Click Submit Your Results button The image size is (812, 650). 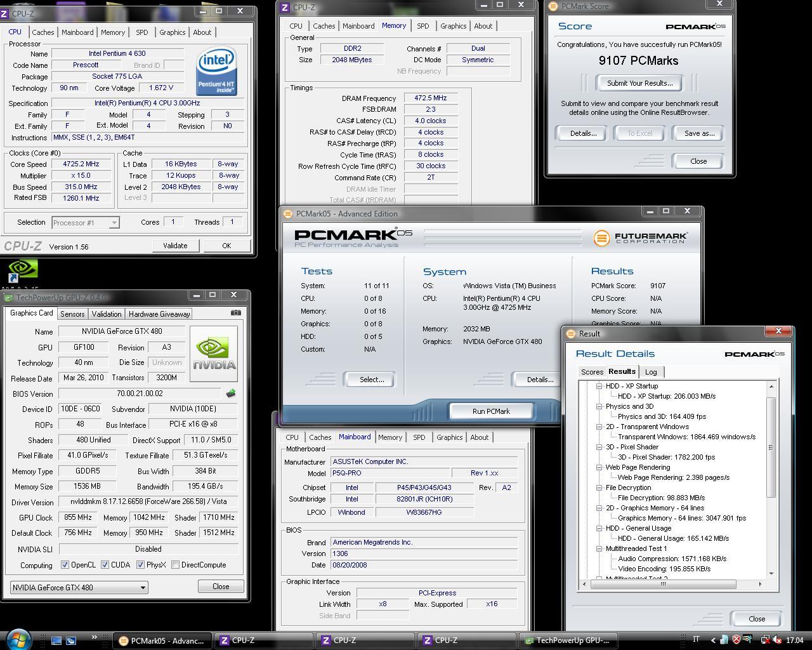pyautogui.click(x=639, y=83)
